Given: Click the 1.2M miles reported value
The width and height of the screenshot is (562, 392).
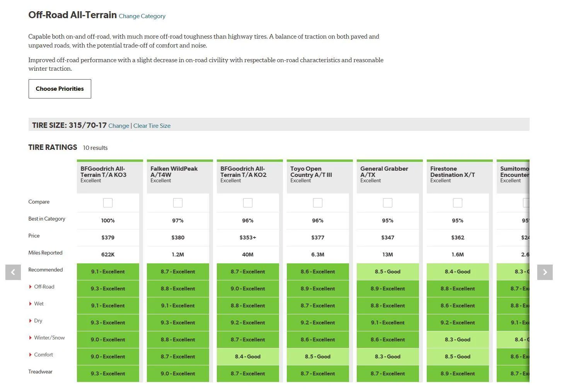Looking at the screenshot, I should [178, 255].
